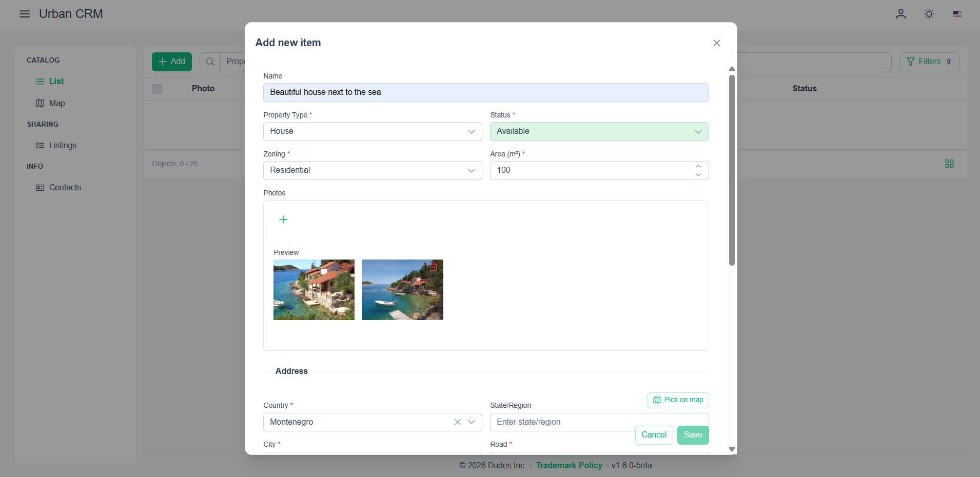Screen dimensions: 980x477
Task: Open the Filters button
Action: pyautogui.click(x=930, y=62)
